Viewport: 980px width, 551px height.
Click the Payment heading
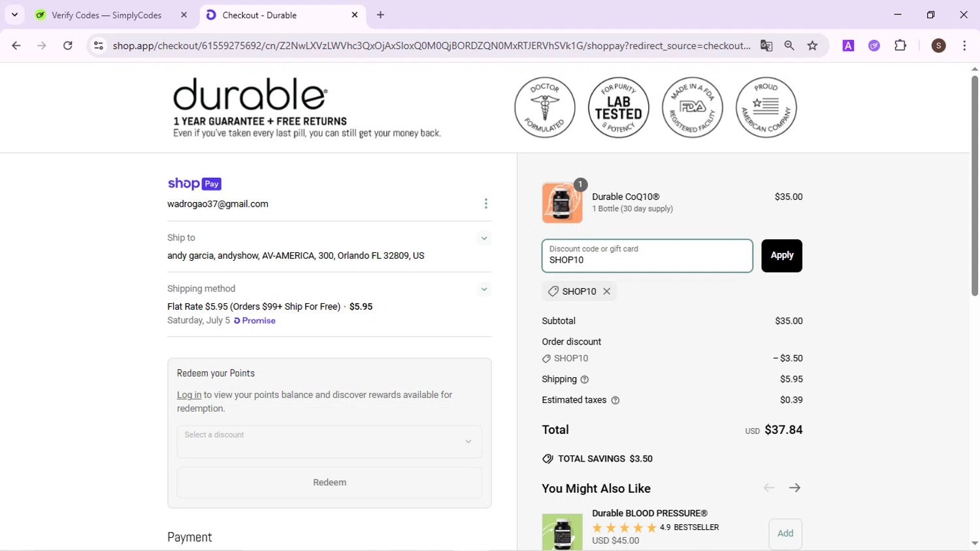tap(189, 537)
